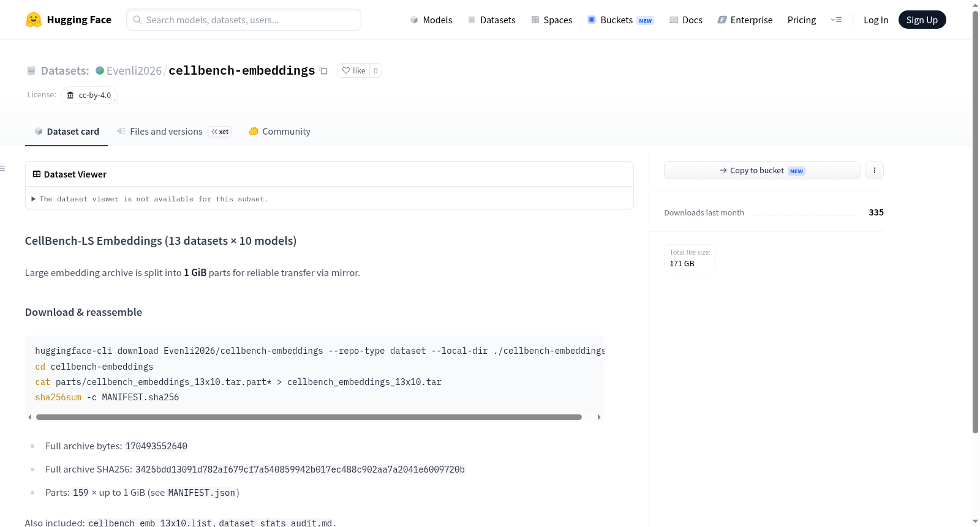Open the Models page

pos(431,20)
